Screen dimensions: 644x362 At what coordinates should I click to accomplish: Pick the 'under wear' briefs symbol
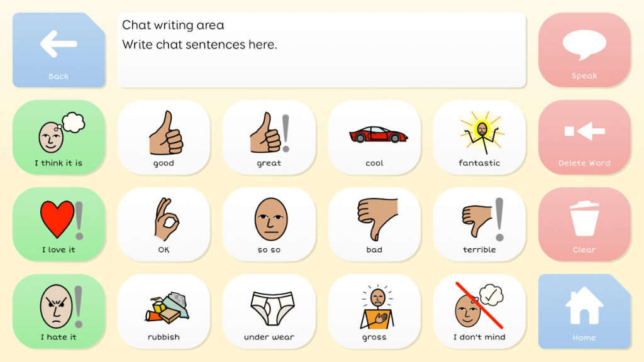[269, 312]
